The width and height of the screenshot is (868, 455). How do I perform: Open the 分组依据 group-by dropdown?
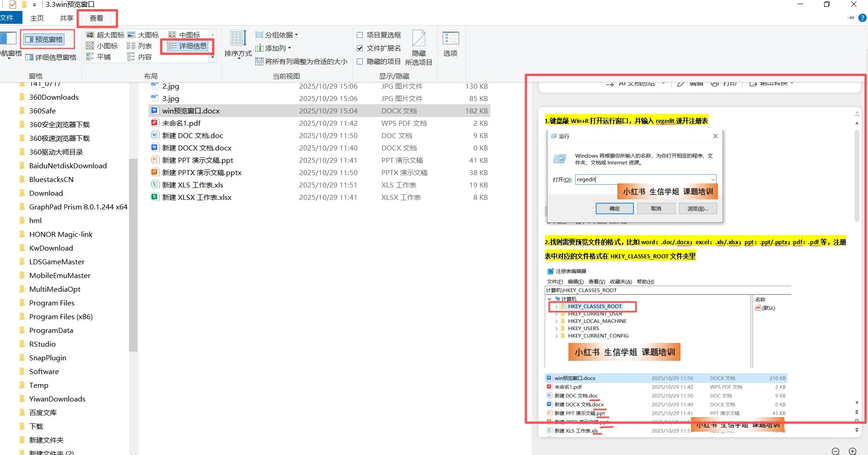(276, 35)
